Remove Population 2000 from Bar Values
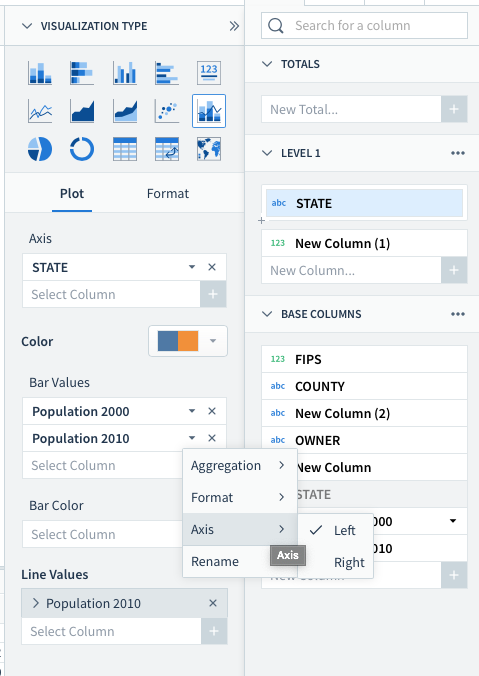Screen dimensions: 479x676 [x=212, y=411]
